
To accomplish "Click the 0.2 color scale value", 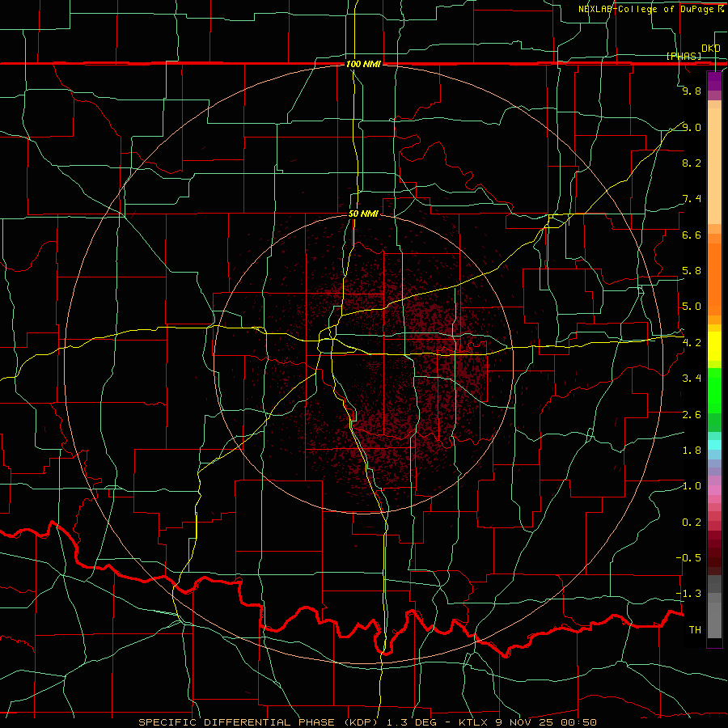I will [692, 523].
